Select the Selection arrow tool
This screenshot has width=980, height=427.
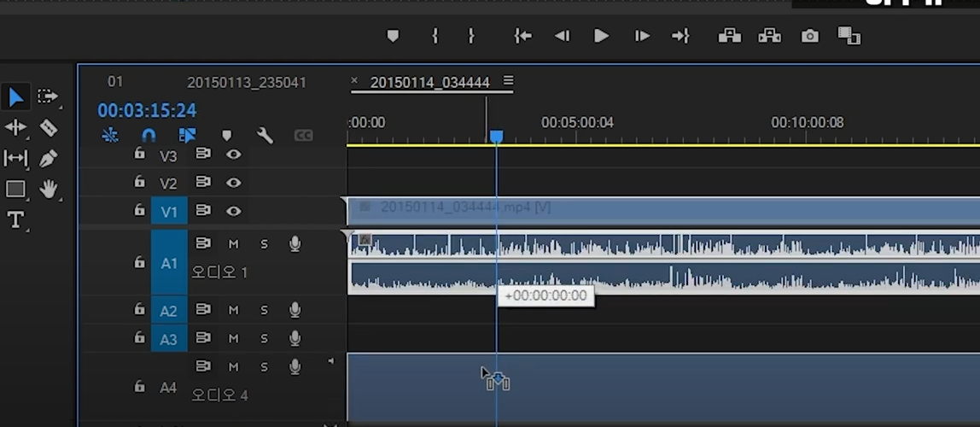(x=15, y=97)
